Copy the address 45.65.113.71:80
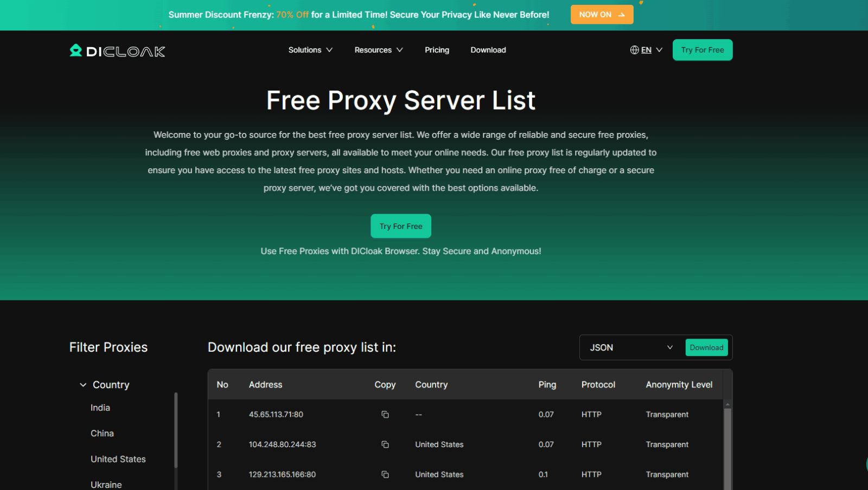The image size is (868, 490). click(x=385, y=415)
